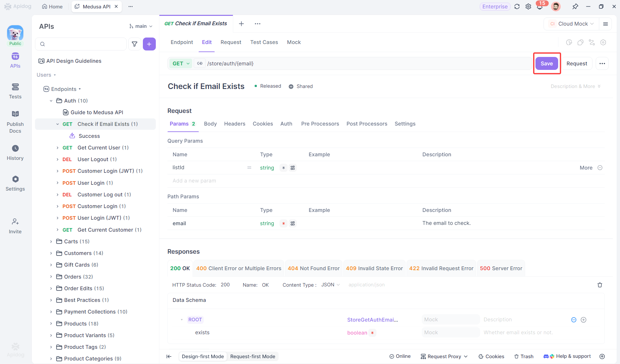Click the Save button
Screen dimensions: 620x364
546,63
